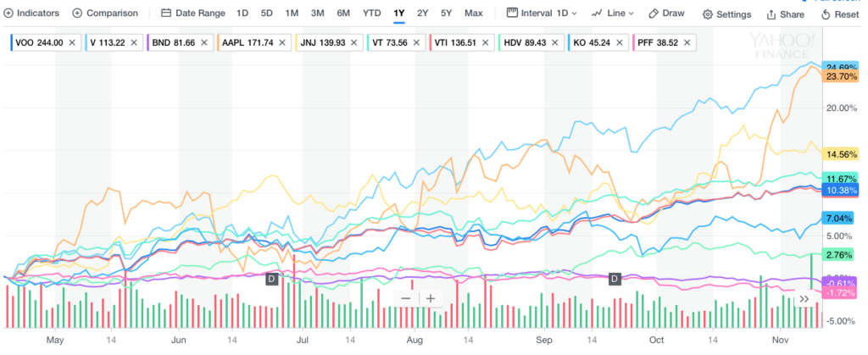
Task: Click the PFF 38.52 legend label
Action: 658,42
